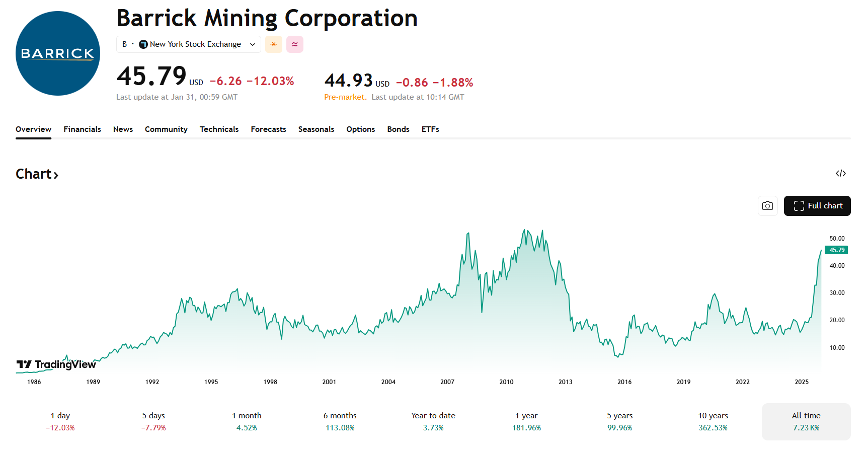The image size is (868, 450).
Task: Select the 5 years time range
Action: tap(619, 422)
